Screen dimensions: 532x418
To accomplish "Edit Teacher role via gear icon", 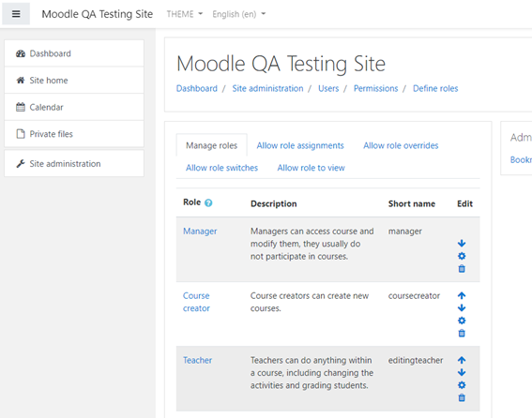I will point(462,385).
